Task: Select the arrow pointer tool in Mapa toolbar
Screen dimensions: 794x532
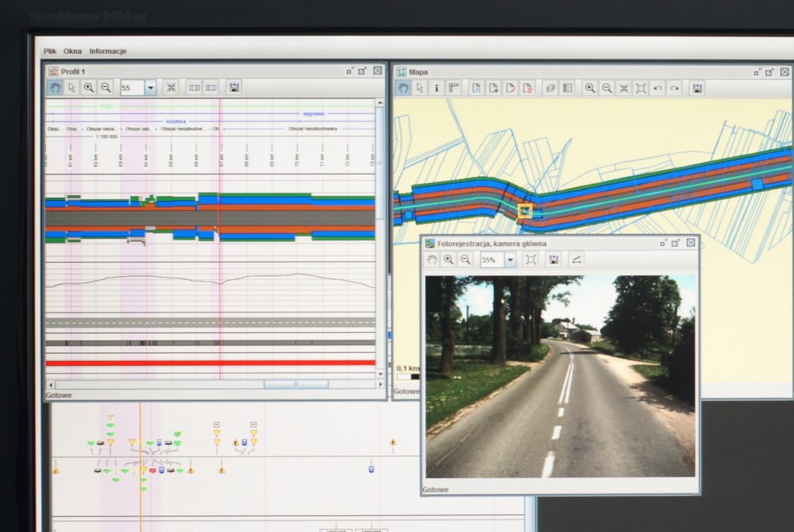Action: coord(419,88)
